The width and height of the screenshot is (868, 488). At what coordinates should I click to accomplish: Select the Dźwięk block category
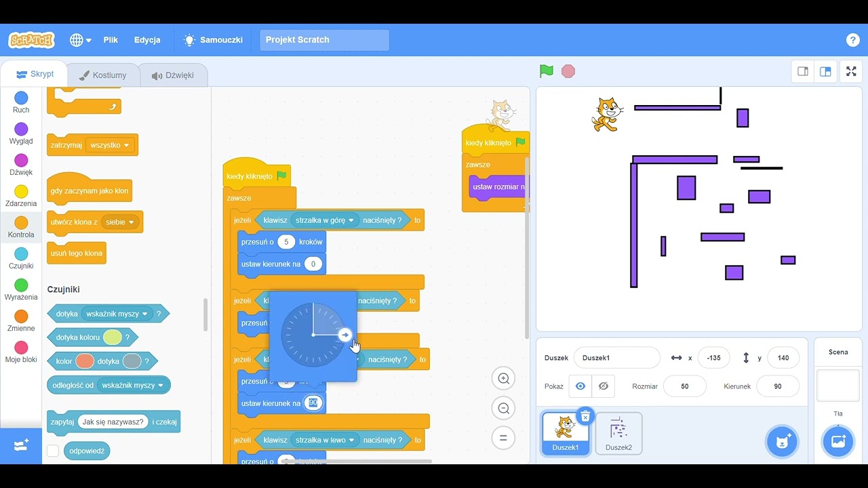[x=21, y=165]
